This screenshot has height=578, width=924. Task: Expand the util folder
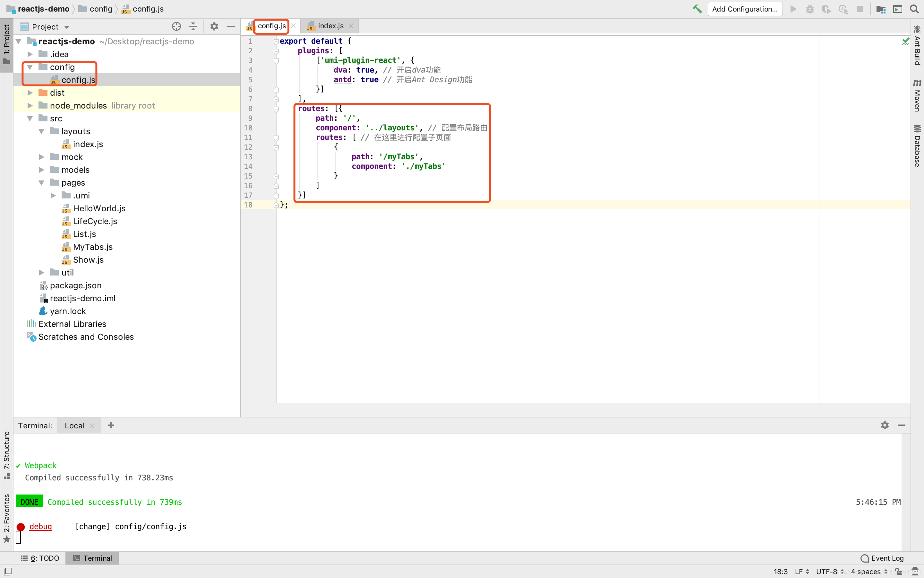point(41,273)
